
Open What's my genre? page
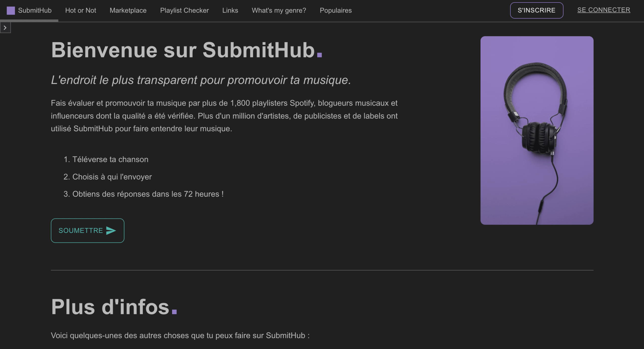(x=279, y=11)
